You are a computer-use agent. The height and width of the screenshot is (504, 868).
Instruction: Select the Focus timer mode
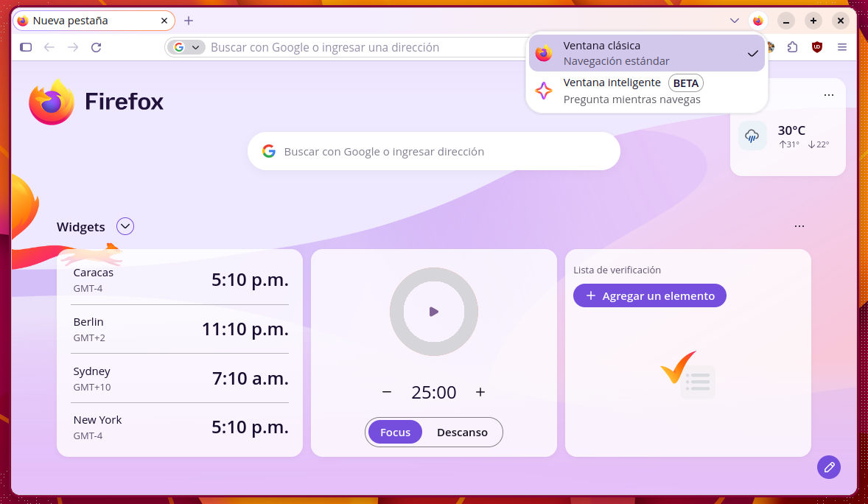point(395,433)
